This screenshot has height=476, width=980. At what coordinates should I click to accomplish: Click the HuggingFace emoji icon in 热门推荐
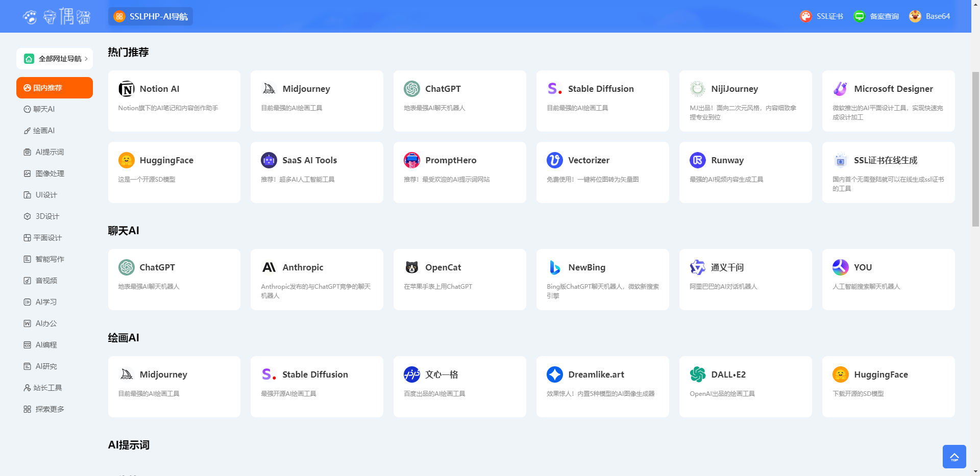(x=127, y=160)
